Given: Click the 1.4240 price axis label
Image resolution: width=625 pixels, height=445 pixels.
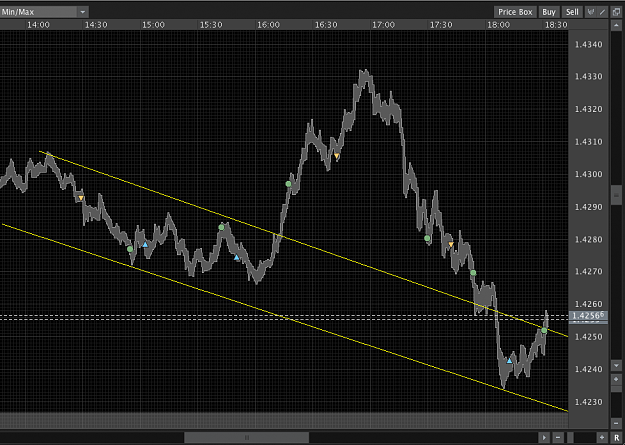Looking at the screenshot, I should (x=588, y=369).
